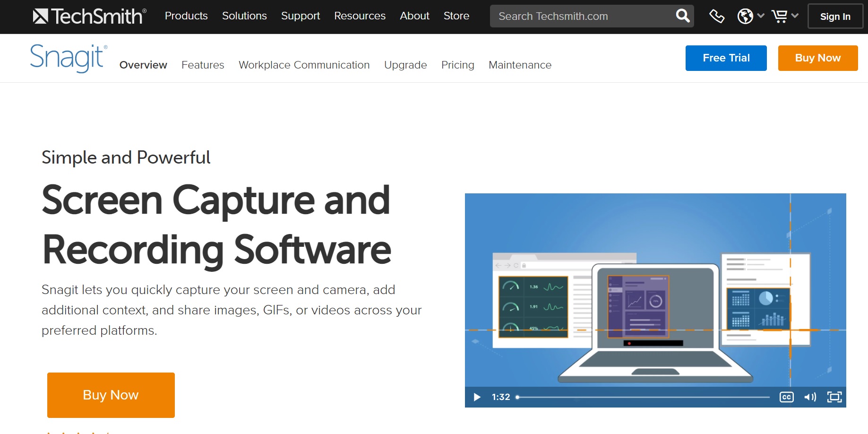Click the video progress slider
868x434 pixels.
(644, 397)
